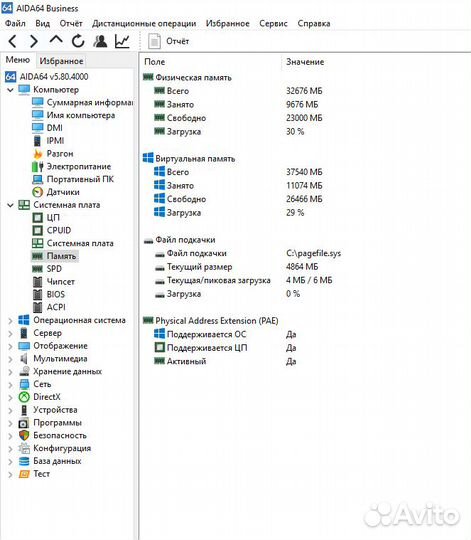Viewport: 471px width, 540px height.
Task: Select the Системная плата child item
Action: point(73,243)
